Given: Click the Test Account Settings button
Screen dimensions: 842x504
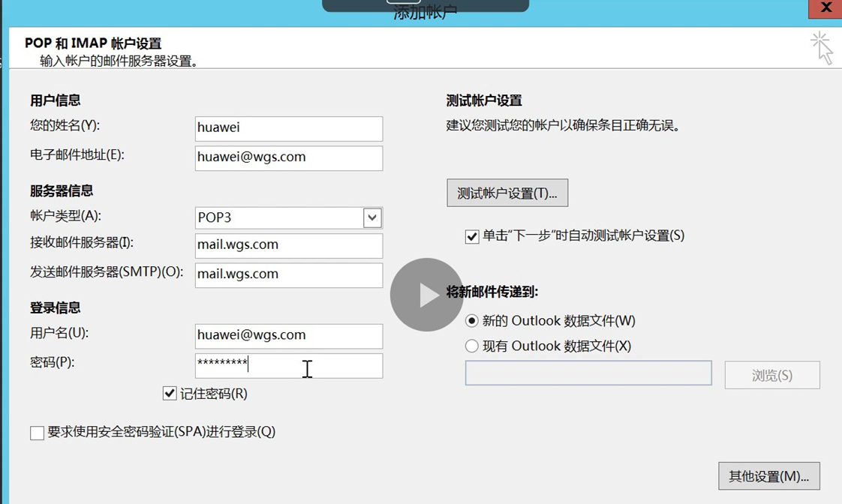Looking at the screenshot, I should coord(507,193).
